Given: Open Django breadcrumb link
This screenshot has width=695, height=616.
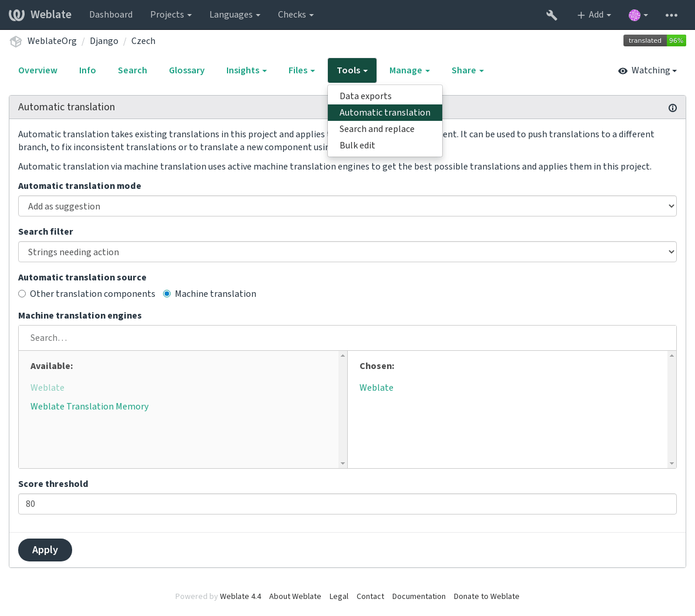Looking at the screenshot, I should pos(104,41).
